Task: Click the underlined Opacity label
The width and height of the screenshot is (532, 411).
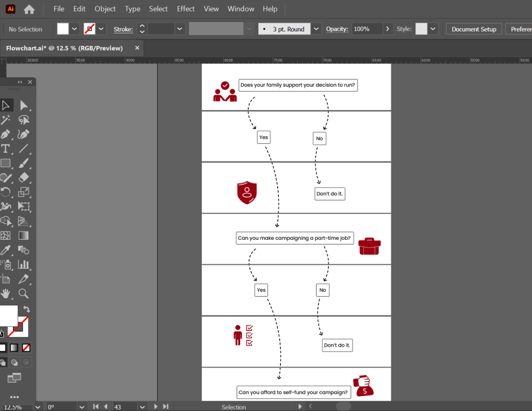Action: pyautogui.click(x=337, y=29)
